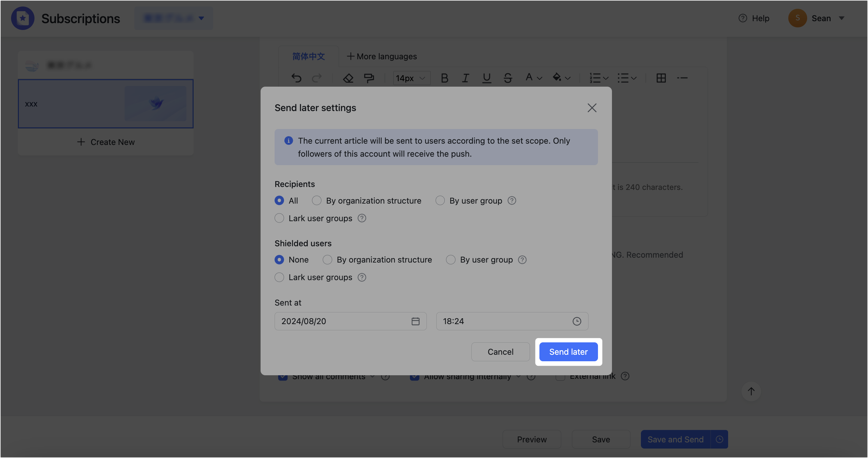Image resolution: width=868 pixels, height=458 pixels.
Task: Select By organization structure under Shielded users
Action: coord(327,260)
